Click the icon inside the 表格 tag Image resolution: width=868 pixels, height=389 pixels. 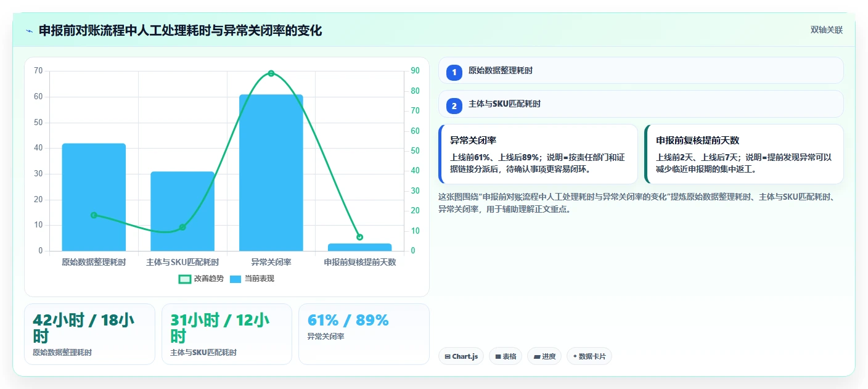click(498, 356)
